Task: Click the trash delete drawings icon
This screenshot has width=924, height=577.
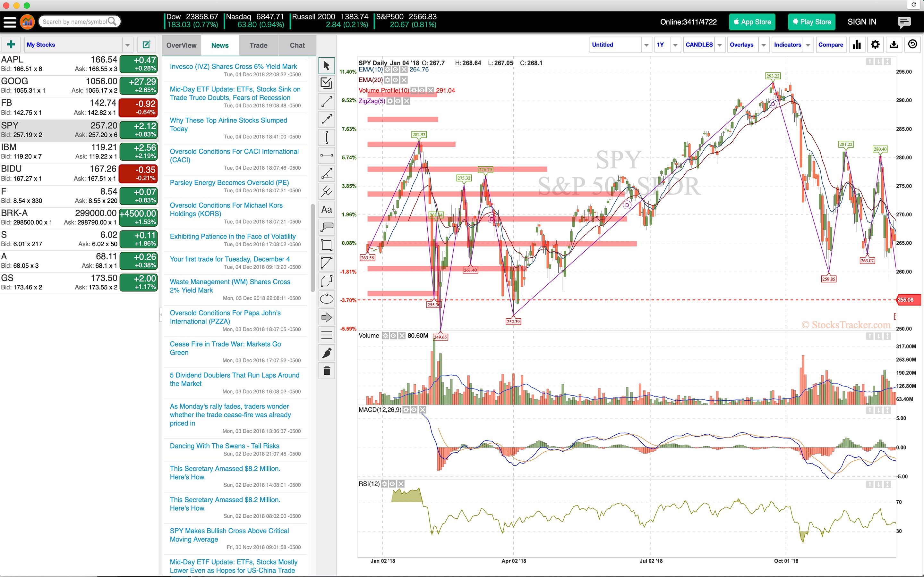Action: coord(327,371)
